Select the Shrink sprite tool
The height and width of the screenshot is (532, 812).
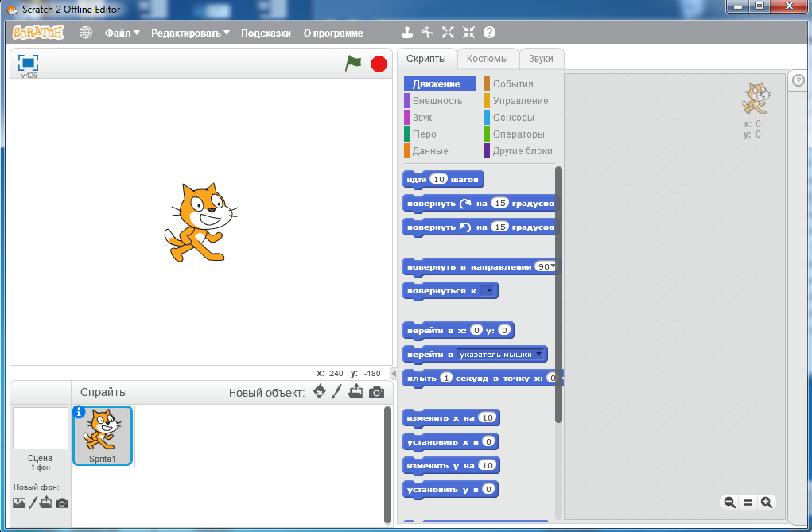pos(468,33)
